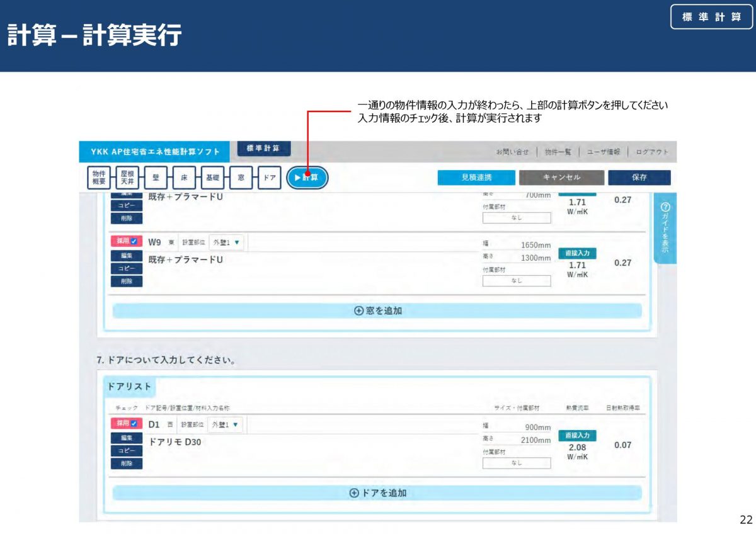Screen dimensions: 756x534
Task: Delete window W9 with 削除 button
Action: tap(127, 281)
